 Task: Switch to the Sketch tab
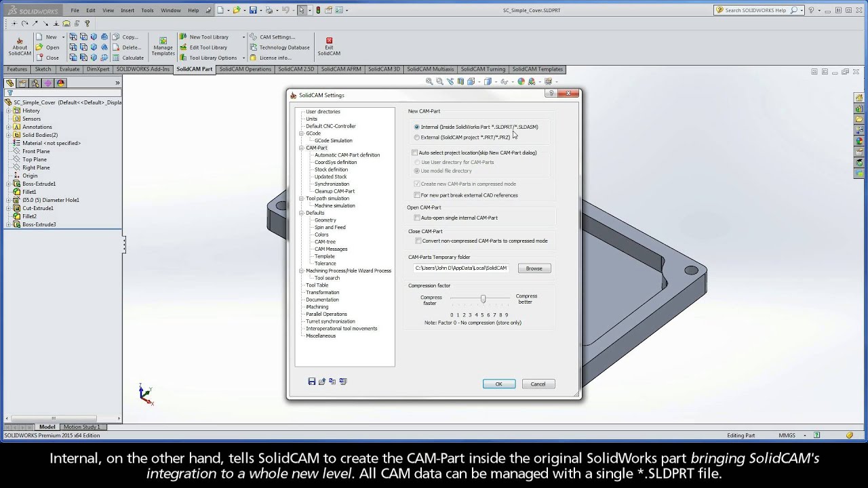(x=43, y=69)
